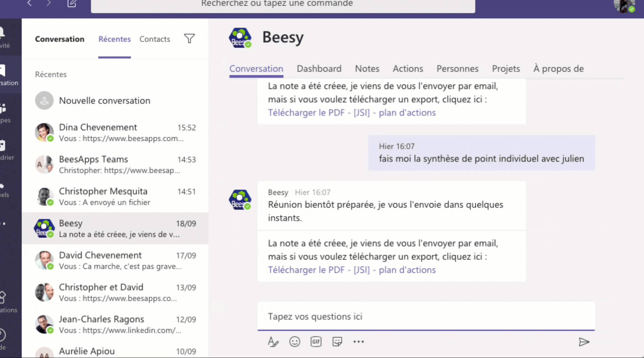This screenshot has width=644, height=358.
Task: Open the filter funnel icon
Action: tap(189, 39)
